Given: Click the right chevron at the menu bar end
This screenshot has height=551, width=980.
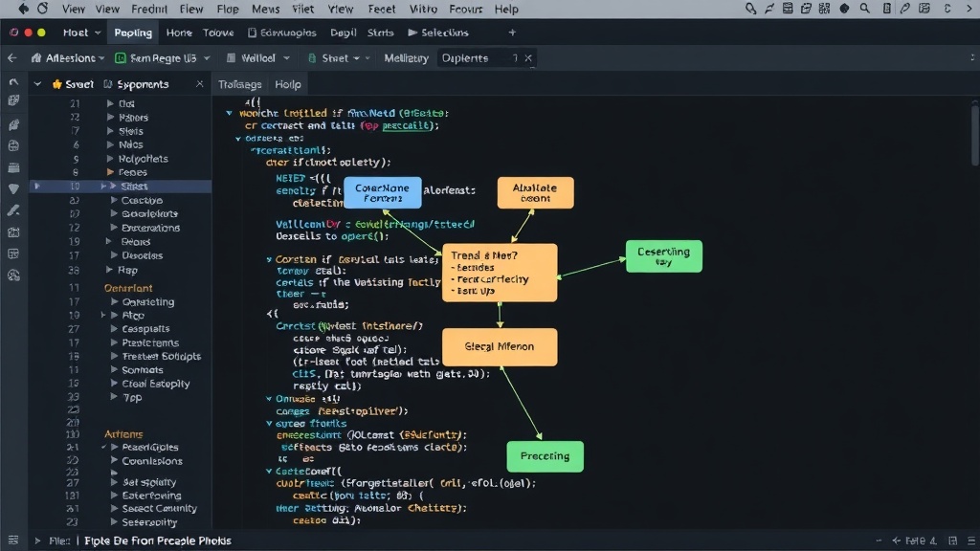Looking at the screenshot, I should coord(970,9).
